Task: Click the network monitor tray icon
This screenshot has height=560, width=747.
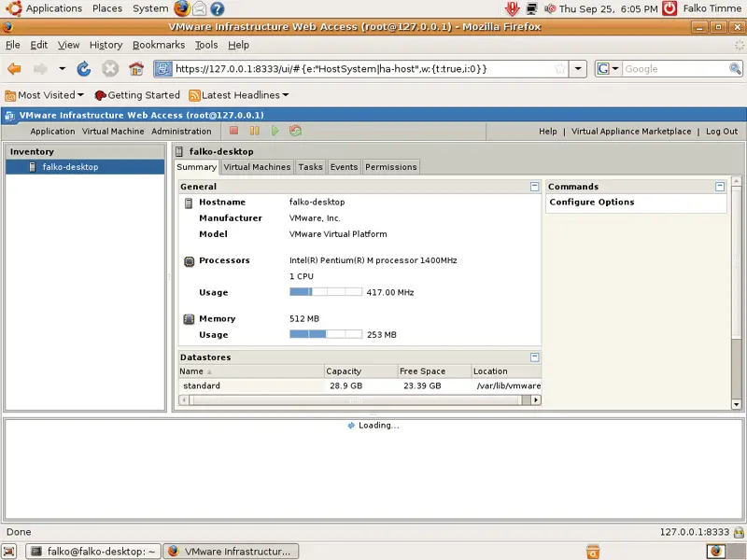Action: pyautogui.click(x=531, y=8)
